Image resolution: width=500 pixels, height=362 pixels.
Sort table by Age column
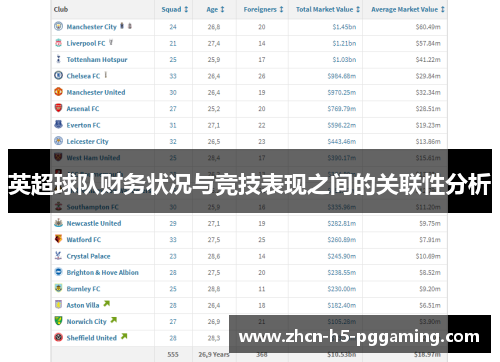(215, 9)
